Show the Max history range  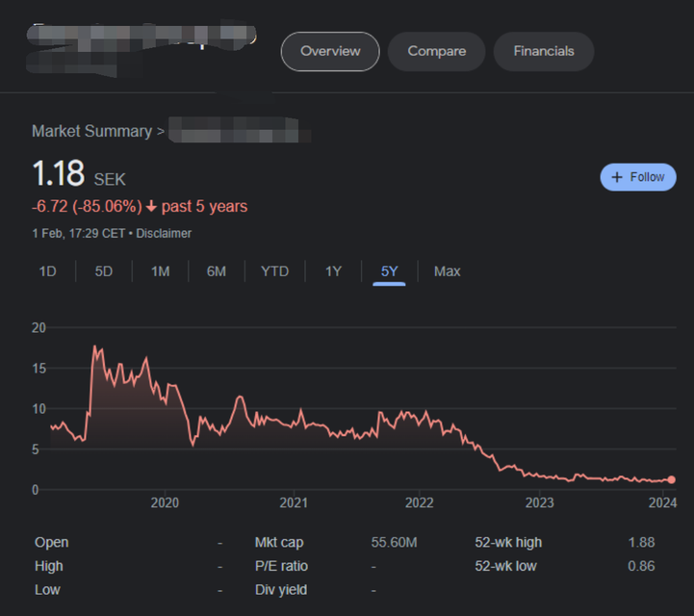(447, 271)
